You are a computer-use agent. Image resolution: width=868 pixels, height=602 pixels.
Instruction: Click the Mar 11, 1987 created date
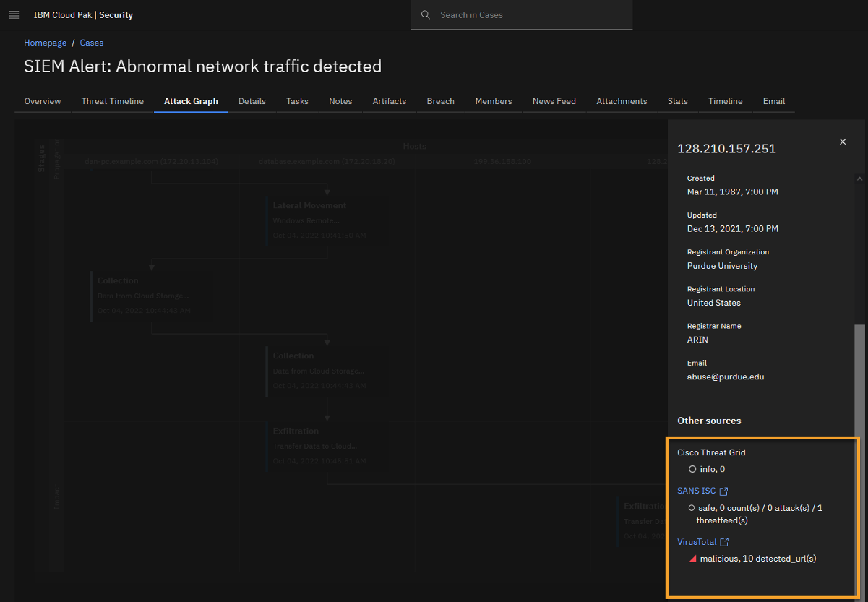pyautogui.click(x=733, y=192)
